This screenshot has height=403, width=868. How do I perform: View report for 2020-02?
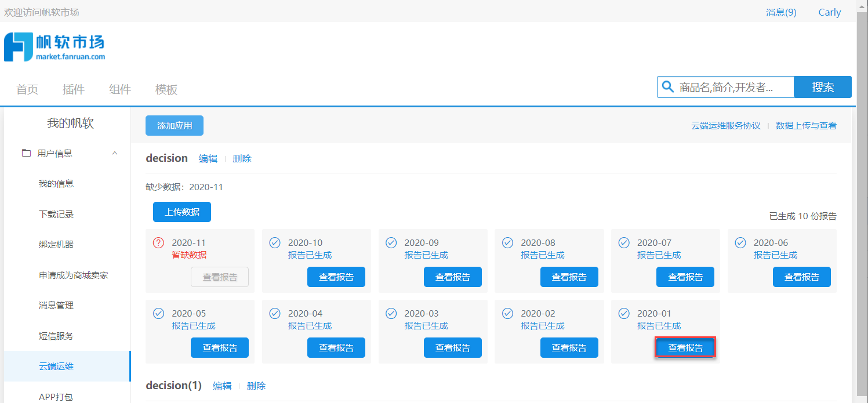coord(569,348)
